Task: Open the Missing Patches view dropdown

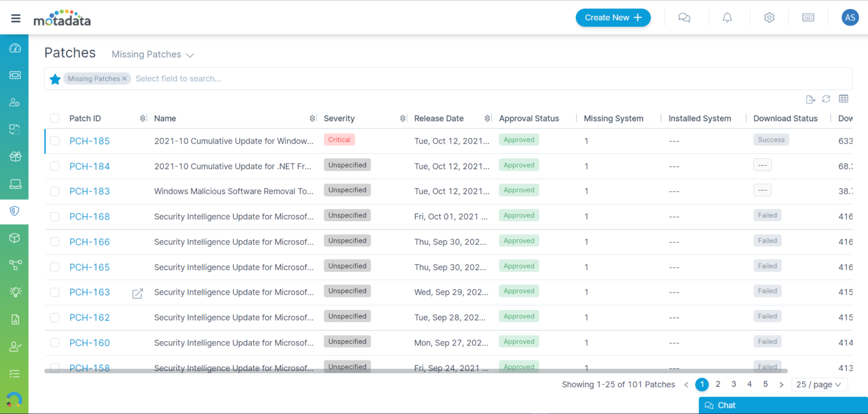Action: tap(153, 54)
